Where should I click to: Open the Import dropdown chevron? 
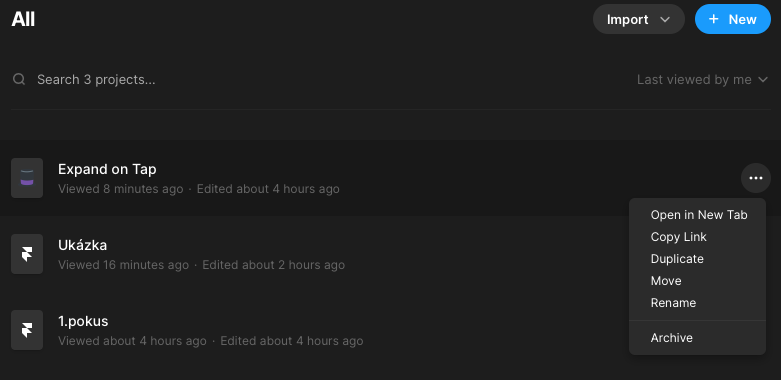tap(664, 19)
